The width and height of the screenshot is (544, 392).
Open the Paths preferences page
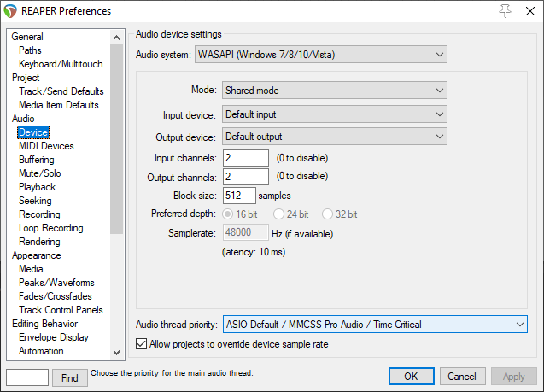30,50
